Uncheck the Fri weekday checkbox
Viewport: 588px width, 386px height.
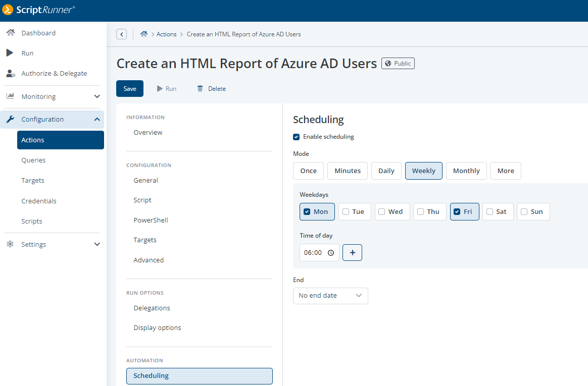pos(457,212)
